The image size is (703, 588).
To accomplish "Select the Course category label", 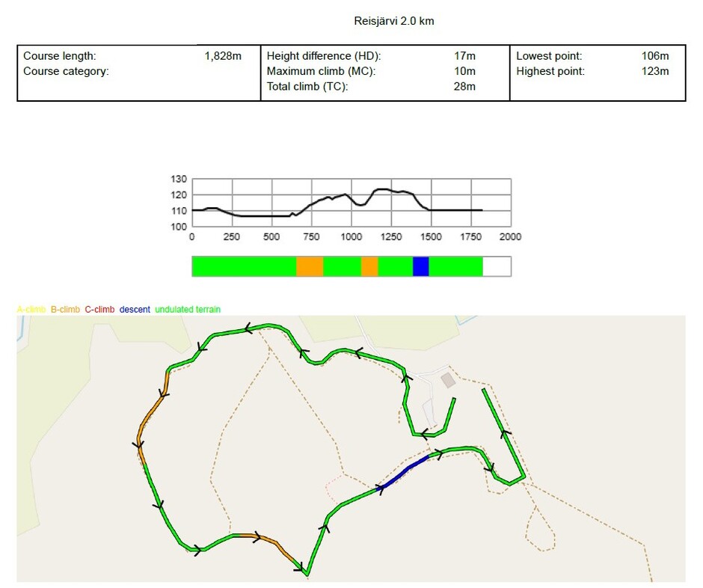I will pos(66,72).
